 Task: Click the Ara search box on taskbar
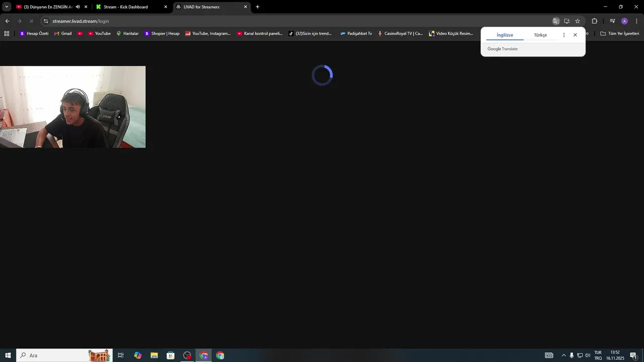(x=64, y=355)
